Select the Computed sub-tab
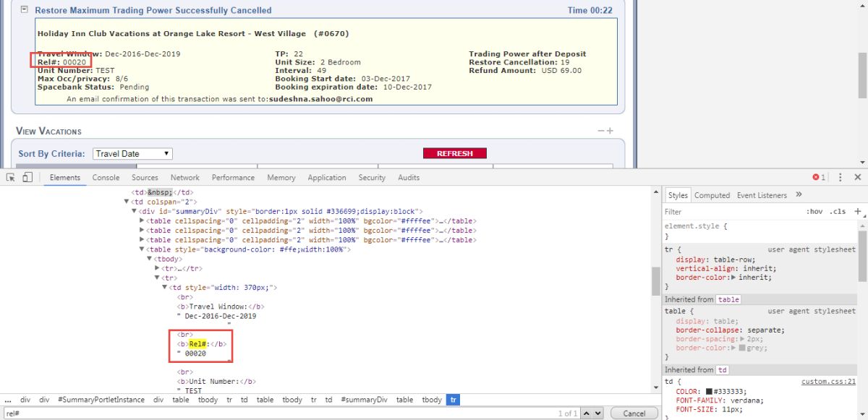The height and width of the screenshot is (420, 868). point(712,195)
